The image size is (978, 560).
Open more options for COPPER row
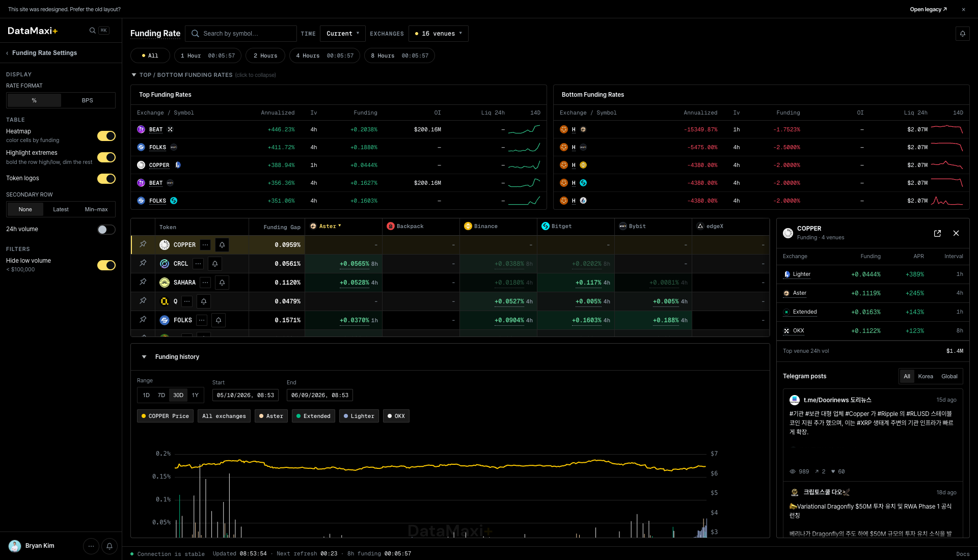[x=205, y=245]
